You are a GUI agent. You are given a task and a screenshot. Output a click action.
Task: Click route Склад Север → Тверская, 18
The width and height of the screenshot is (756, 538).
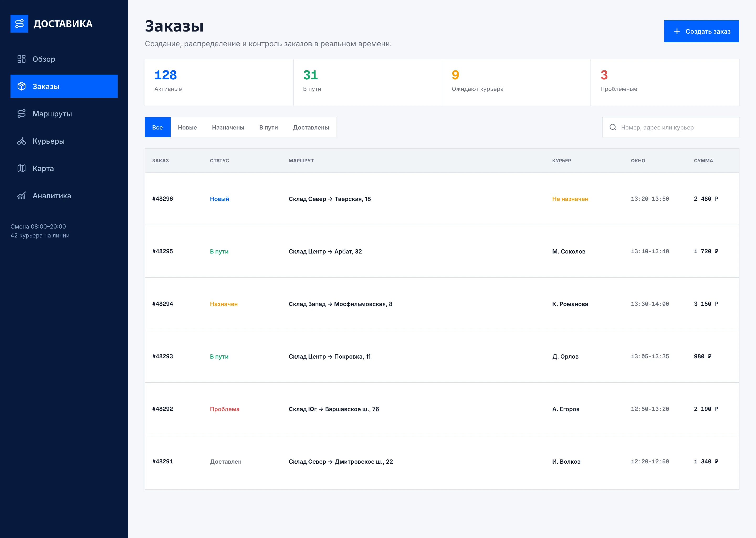click(x=330, y=199)
